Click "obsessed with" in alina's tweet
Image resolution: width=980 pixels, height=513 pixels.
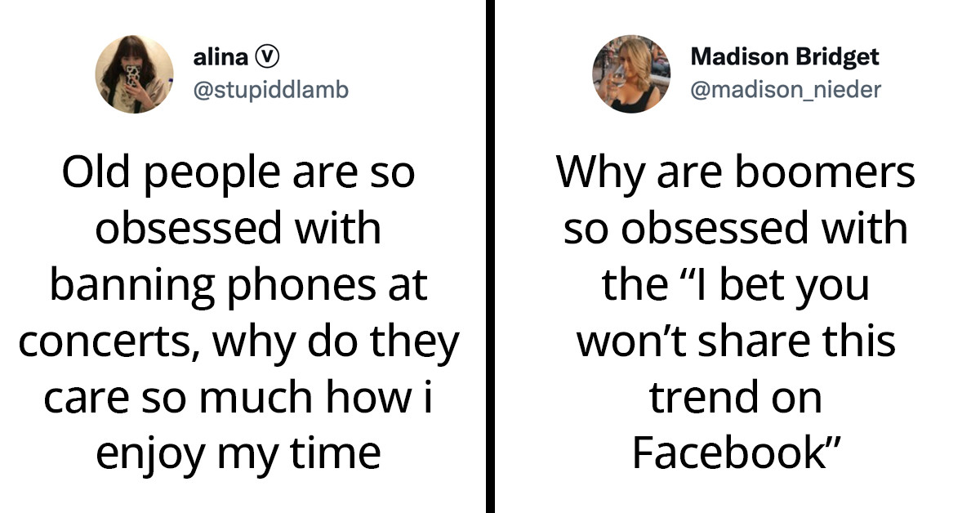tap(238, 230)
